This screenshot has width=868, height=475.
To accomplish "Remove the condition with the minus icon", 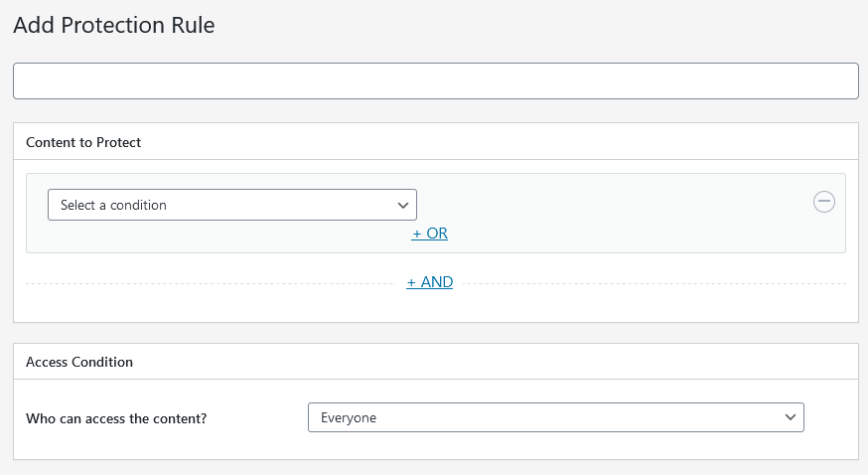I will pos(823,202).
